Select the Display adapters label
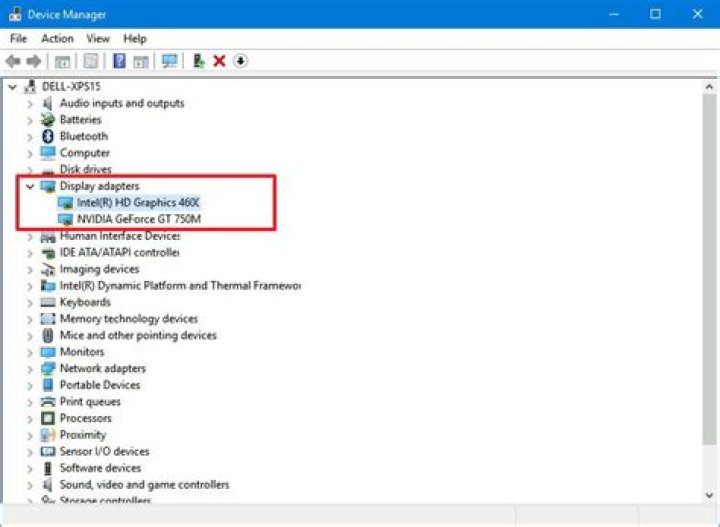The width and height of the screenshot is (720, 527). [x=100, y=186]
